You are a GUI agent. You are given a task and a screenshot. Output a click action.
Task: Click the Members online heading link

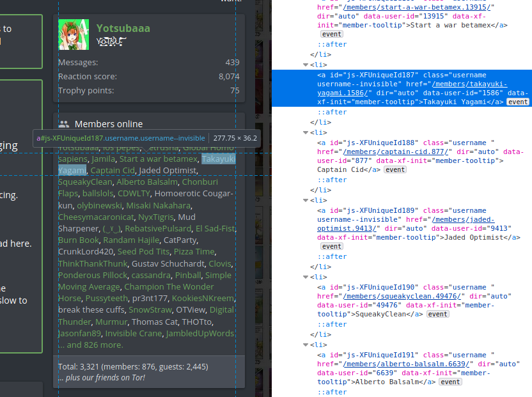click(x=109, y=124)
